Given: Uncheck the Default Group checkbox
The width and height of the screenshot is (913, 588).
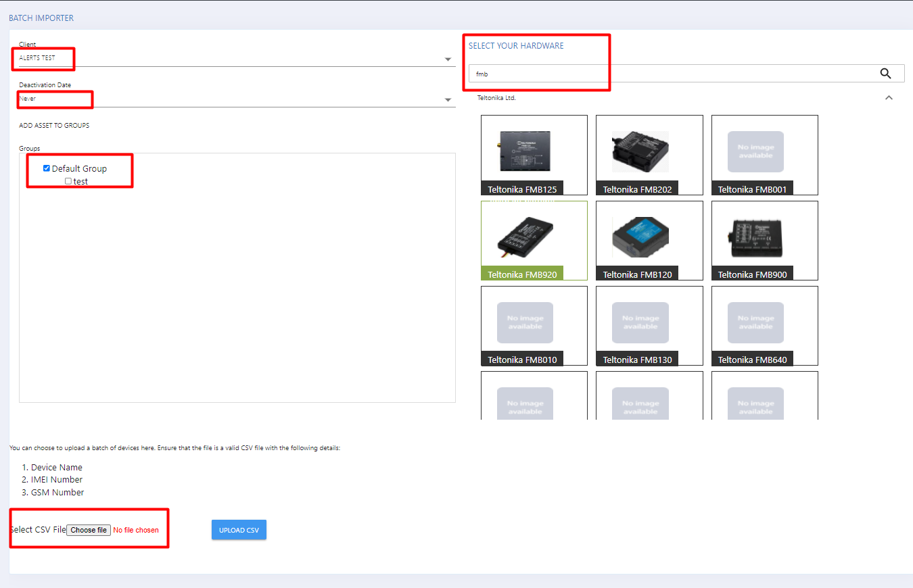Looking at the screenshot, I should [x=47, y=168].
